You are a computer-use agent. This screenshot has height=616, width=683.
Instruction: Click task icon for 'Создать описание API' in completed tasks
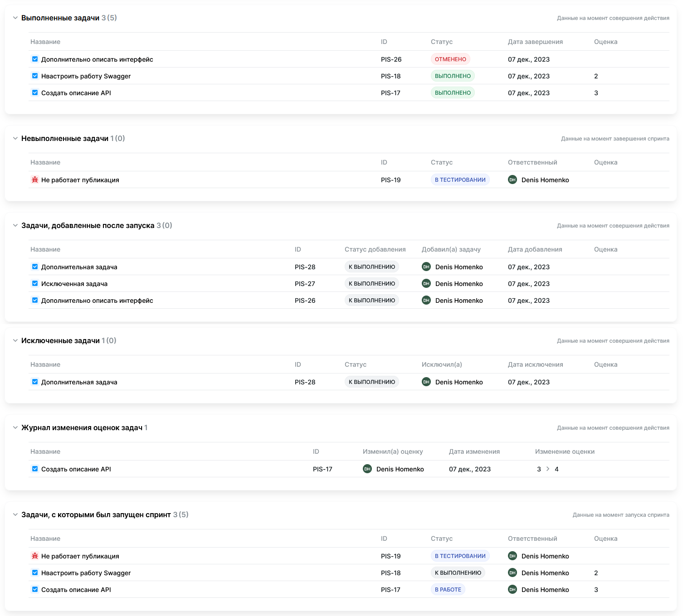coord(35,93)
